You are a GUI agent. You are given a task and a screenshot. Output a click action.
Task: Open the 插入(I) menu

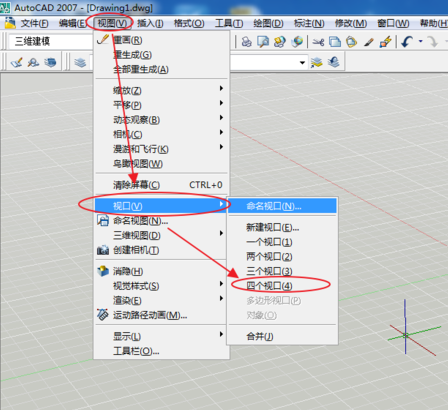pos(150,23)
